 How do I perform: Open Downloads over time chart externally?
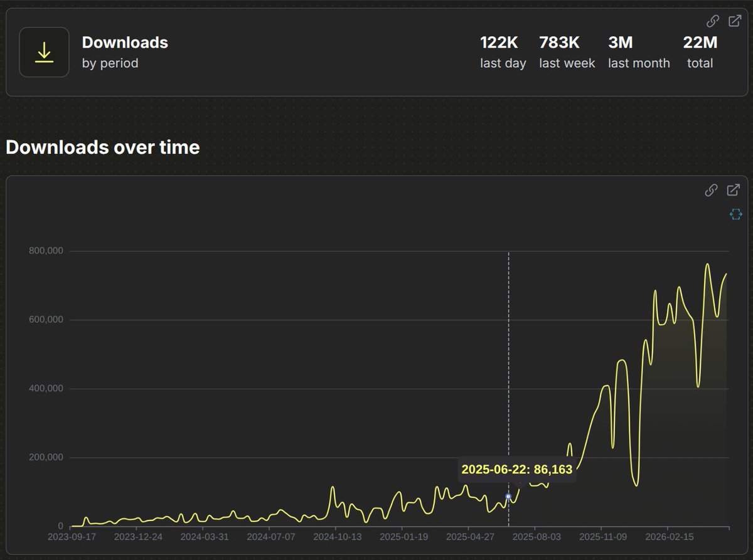pos(733,190)
